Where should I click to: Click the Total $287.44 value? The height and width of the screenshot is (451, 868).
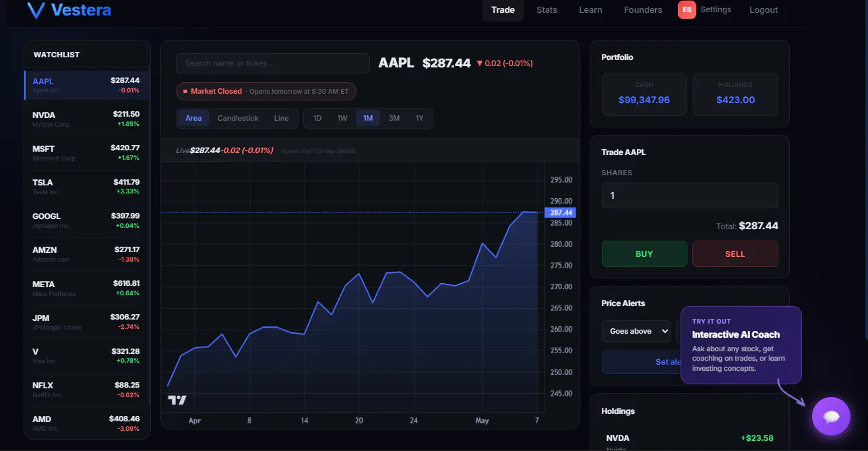pyautogui.click(x=759, y=226)
